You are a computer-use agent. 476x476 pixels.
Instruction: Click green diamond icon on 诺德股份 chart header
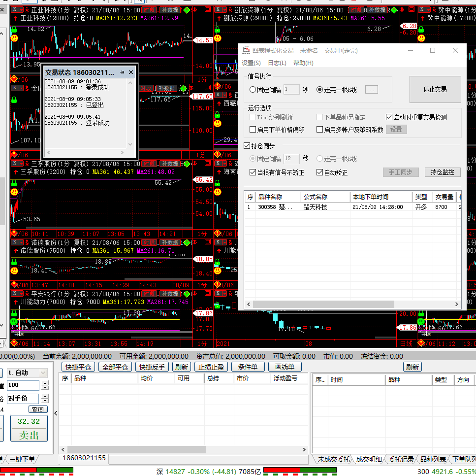point(187,242)
